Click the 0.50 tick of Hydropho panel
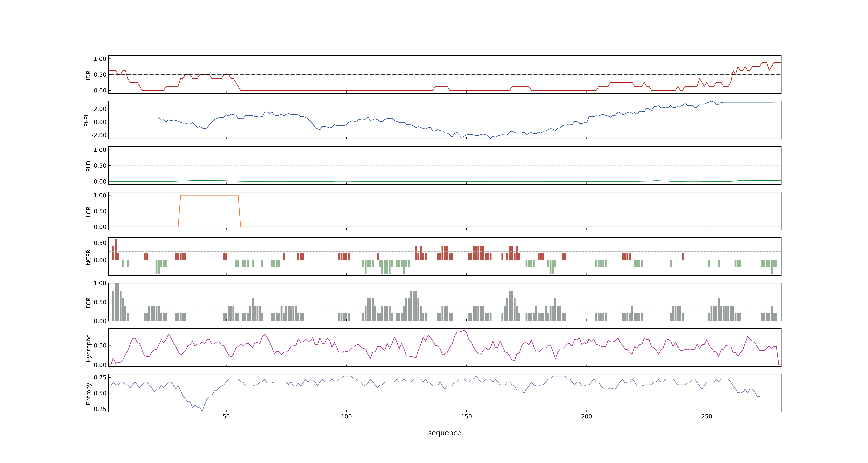 [100, 345]
